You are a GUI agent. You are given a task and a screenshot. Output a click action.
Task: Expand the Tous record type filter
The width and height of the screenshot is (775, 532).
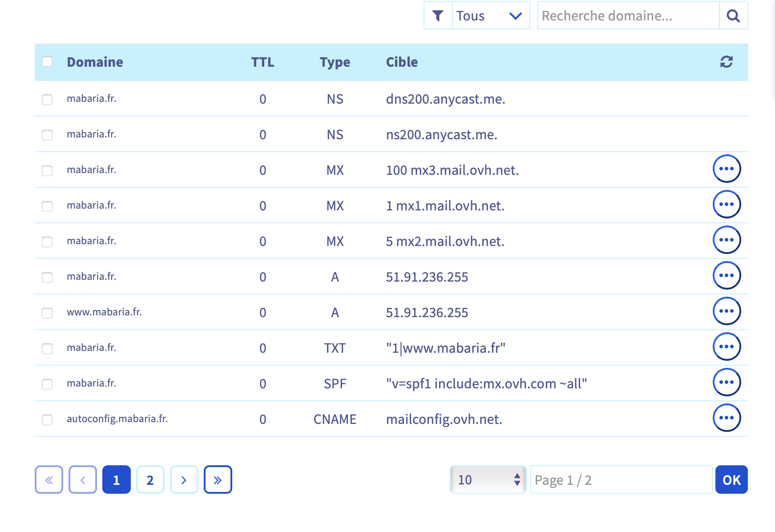coord(490,16)
